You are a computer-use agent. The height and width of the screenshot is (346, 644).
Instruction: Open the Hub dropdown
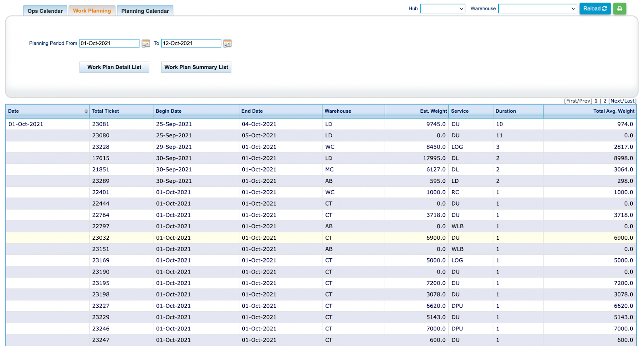pos(442,8)
